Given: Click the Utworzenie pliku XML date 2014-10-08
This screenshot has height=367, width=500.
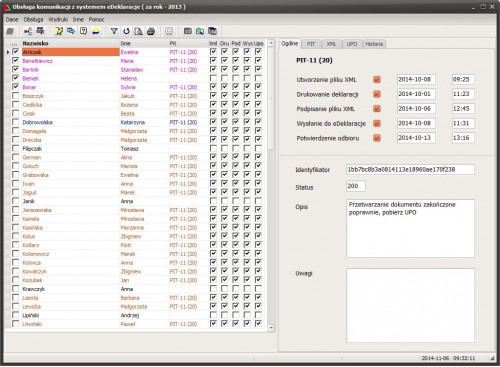Looking at the screenshot, I should tap(416, 79).
